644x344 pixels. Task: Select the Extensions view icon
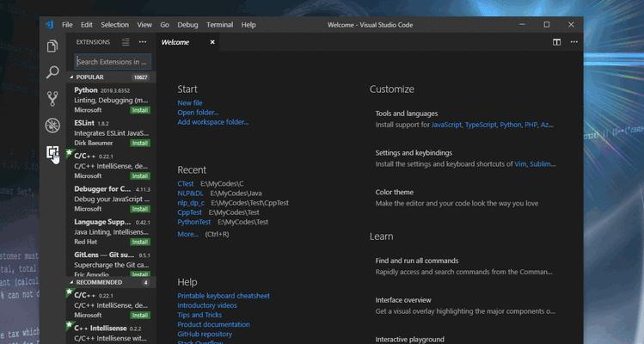coord(52,152)
